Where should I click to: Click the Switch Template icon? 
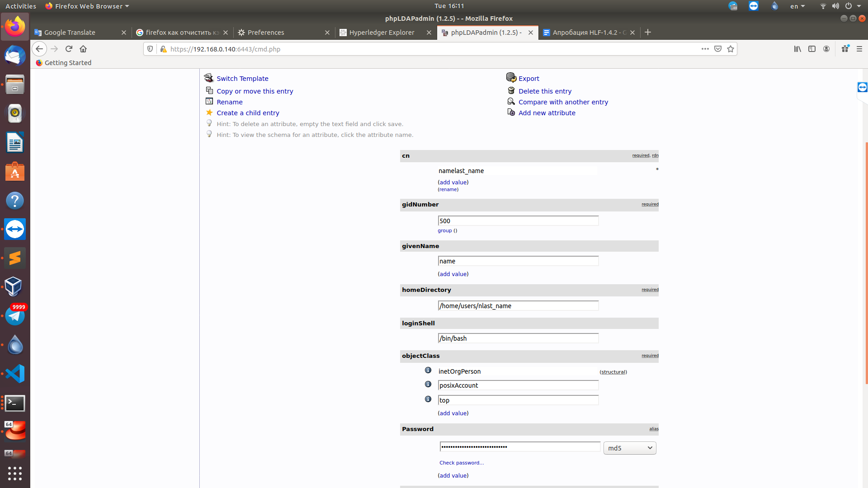point(208,78)
